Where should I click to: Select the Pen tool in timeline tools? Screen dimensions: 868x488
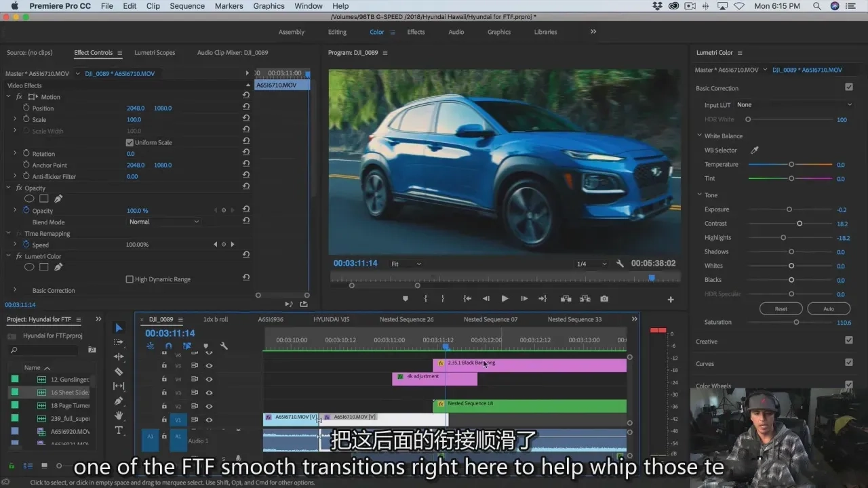(119, 401)
